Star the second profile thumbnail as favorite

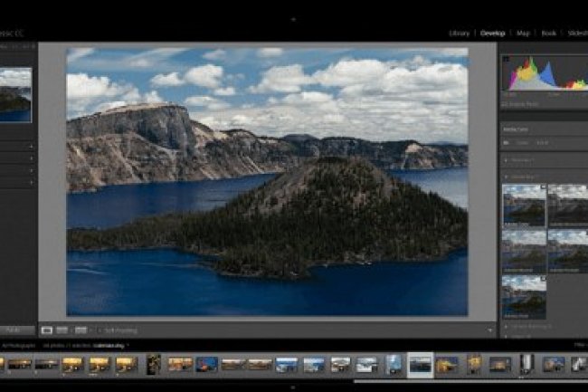tap(583, 189)
